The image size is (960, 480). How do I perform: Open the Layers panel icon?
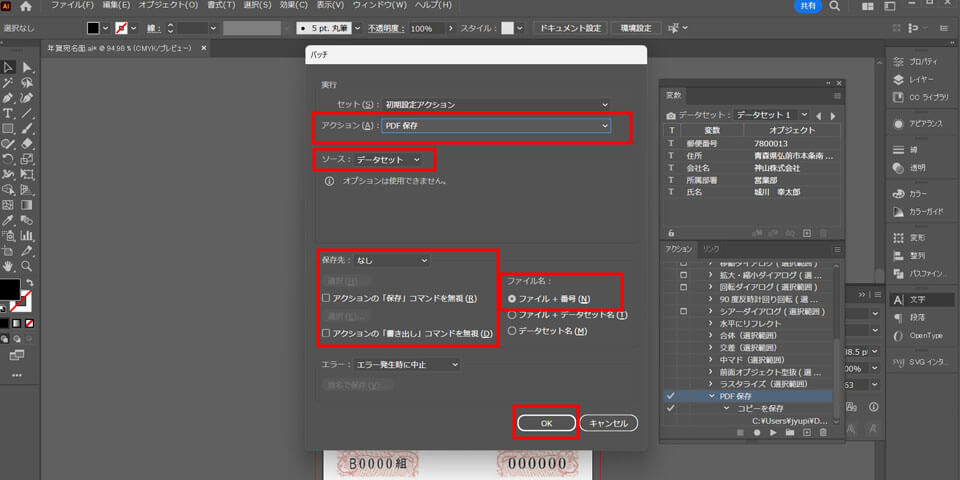coord(897,79)
